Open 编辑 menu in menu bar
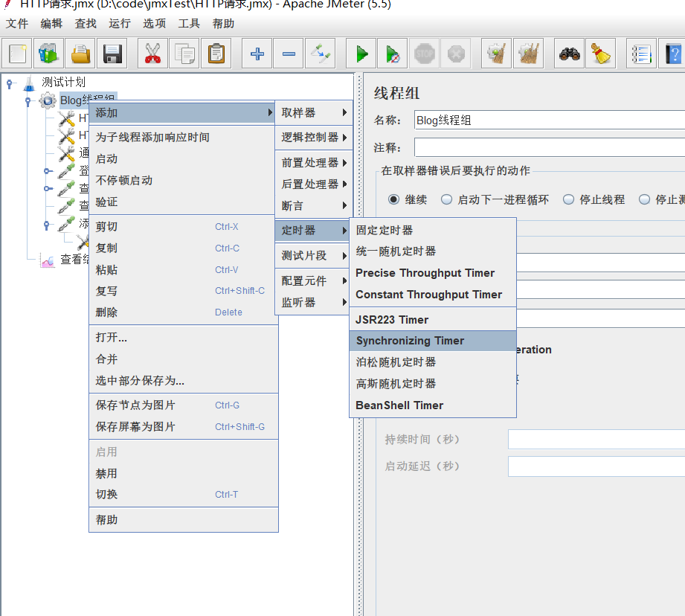 coord(51,24)
